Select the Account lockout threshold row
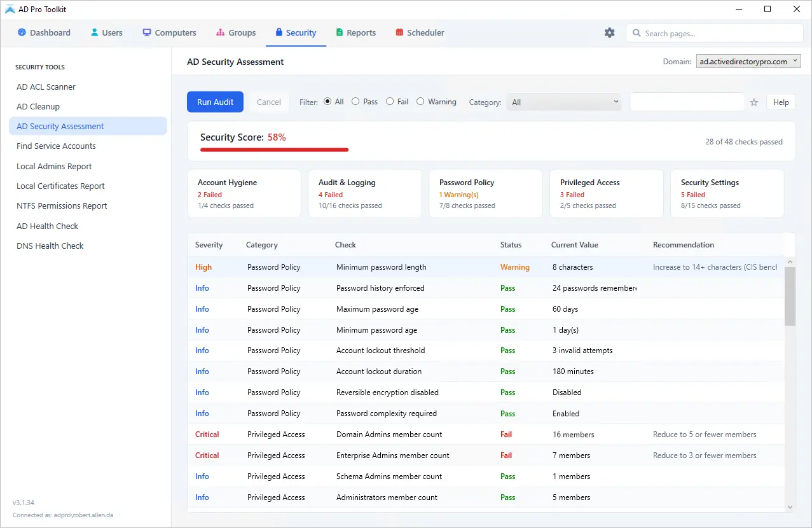This screenshot has width=812, height=528. 486,351
